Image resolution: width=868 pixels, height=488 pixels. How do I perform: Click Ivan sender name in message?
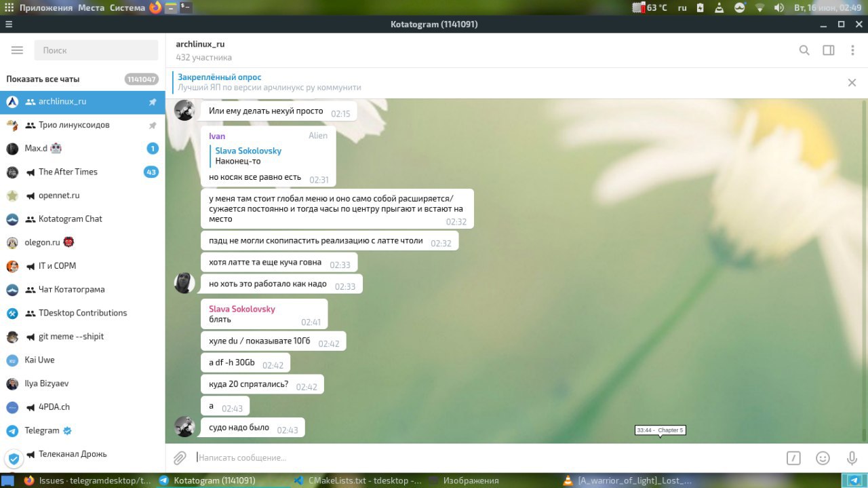tap(217, 136)
